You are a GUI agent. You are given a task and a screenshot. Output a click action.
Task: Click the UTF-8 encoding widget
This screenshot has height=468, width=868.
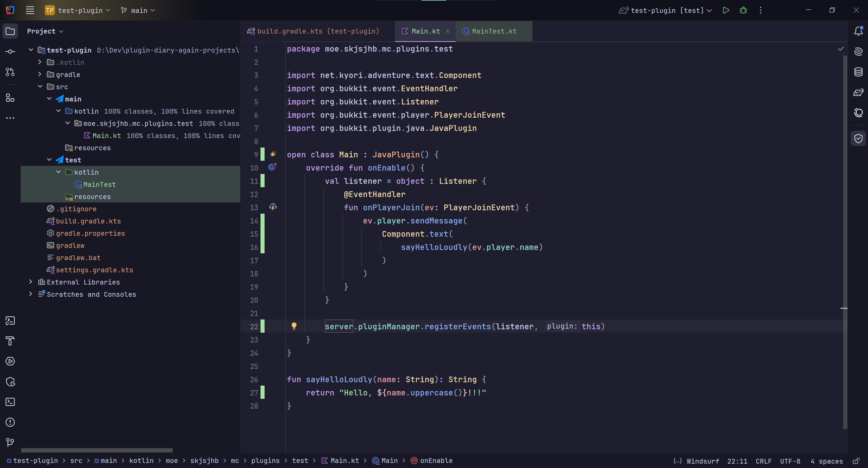(x=790, y=461)
